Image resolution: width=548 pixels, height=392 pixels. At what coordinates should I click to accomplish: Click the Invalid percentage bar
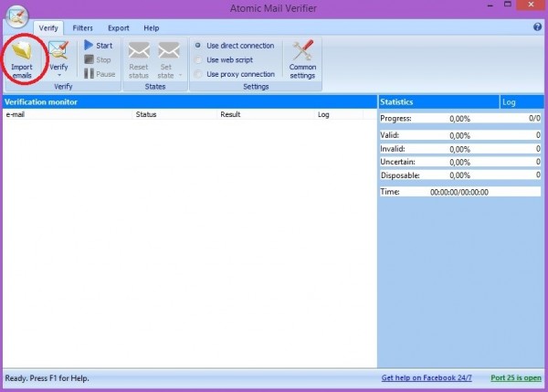[x=460, y=149]
